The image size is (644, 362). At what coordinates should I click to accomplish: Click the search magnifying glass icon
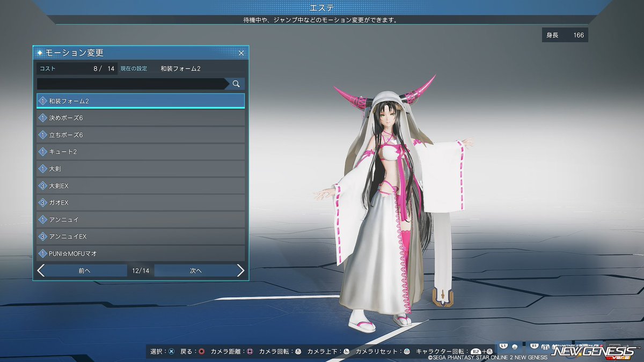pos(236,84)
